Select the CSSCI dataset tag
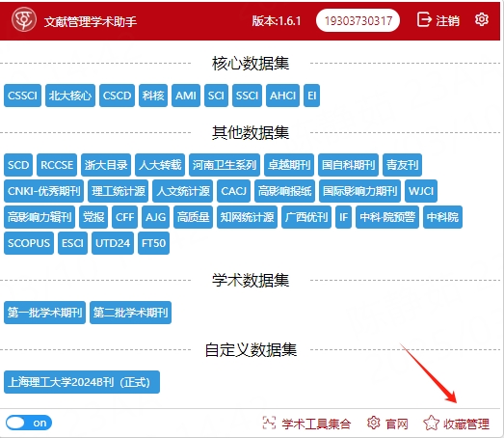 pos(22,96)
